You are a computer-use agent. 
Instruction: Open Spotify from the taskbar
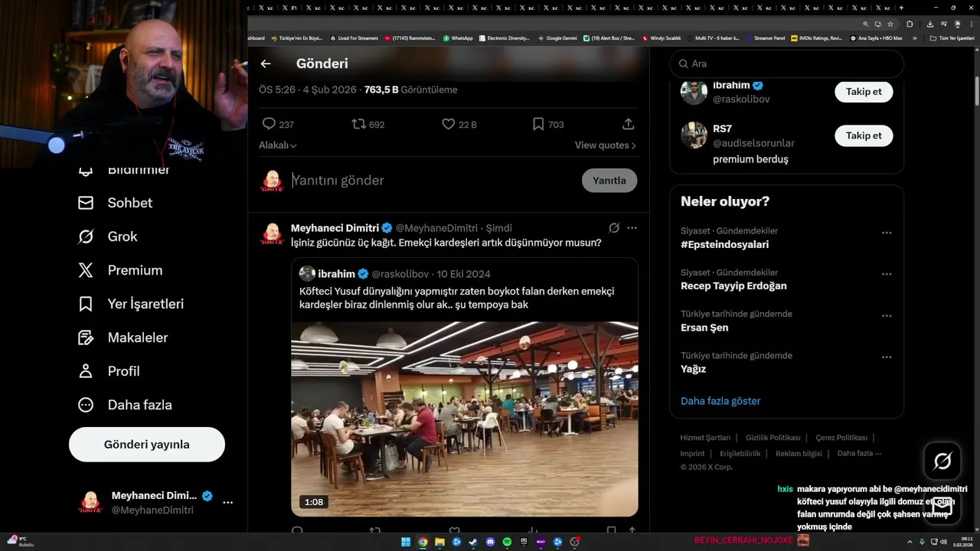click(x=508, y=542)
